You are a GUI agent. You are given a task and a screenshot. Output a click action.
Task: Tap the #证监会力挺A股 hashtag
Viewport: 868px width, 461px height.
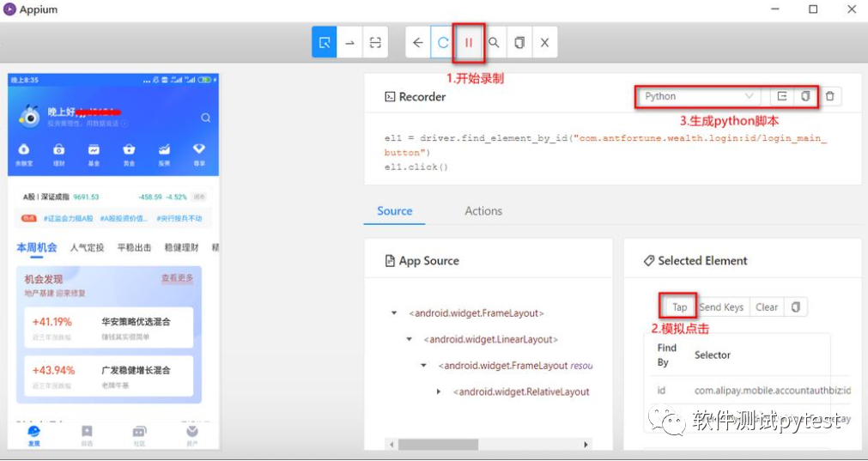point(68,219)
